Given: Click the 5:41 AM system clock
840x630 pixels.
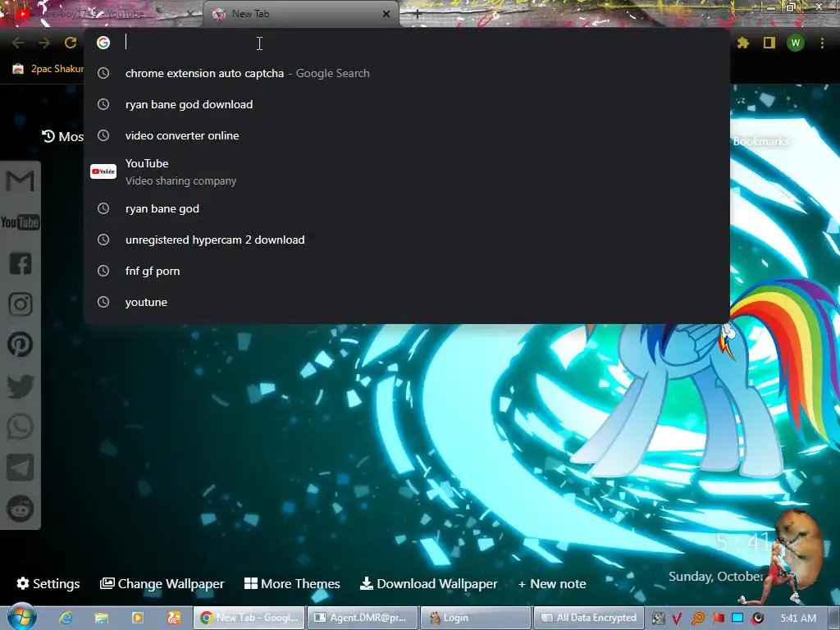Looking at the screenshot, I should (798, 619).
